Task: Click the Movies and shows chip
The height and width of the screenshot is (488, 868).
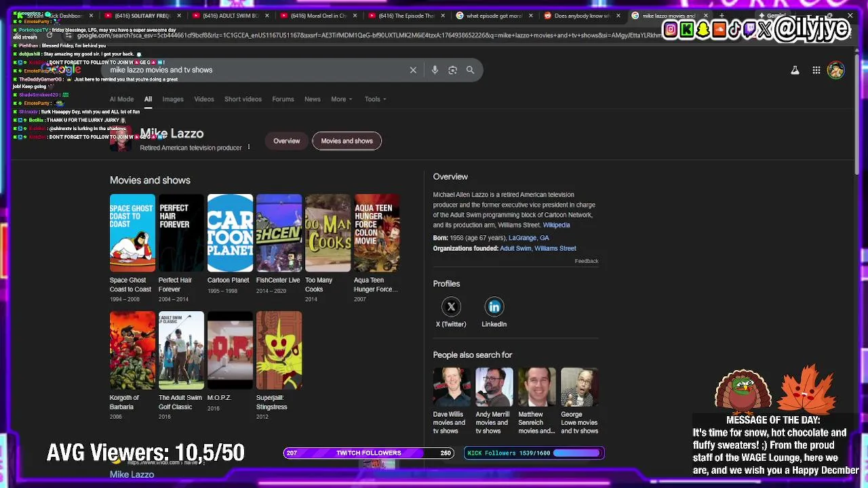Action: click(x=347, y=141)
